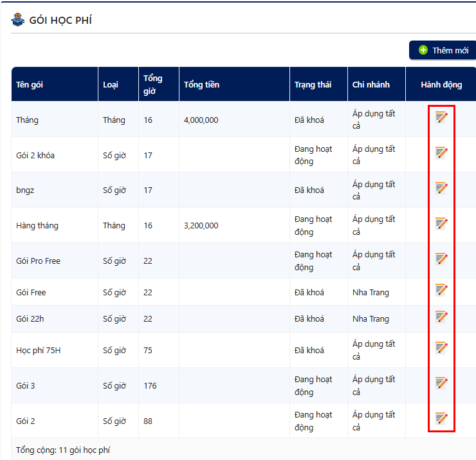This screenshot has height=460, width=476.
Task: Click the Tổng tiền column header
Action: [x=201, y=84]
